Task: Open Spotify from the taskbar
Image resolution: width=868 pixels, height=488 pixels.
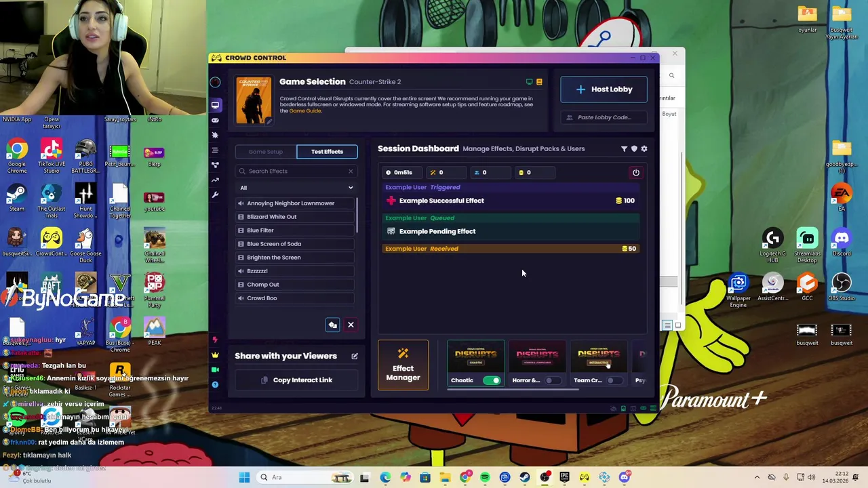Action: (485, 477)
